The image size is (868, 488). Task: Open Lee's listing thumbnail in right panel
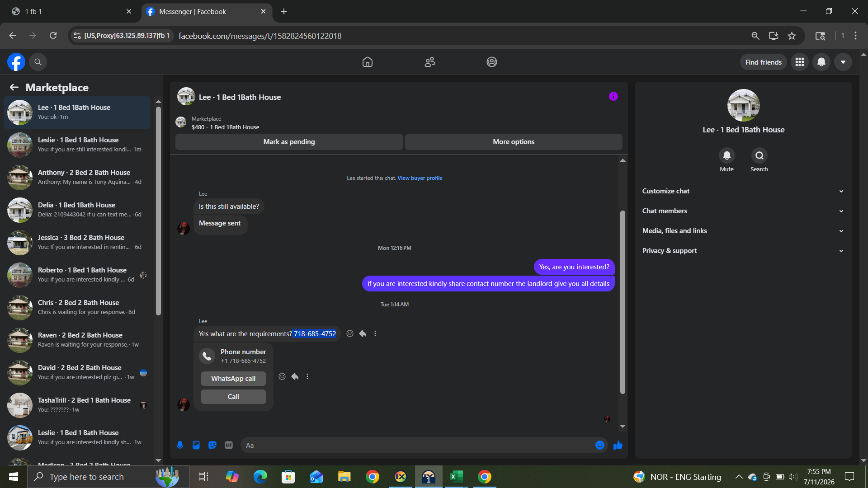744,105
